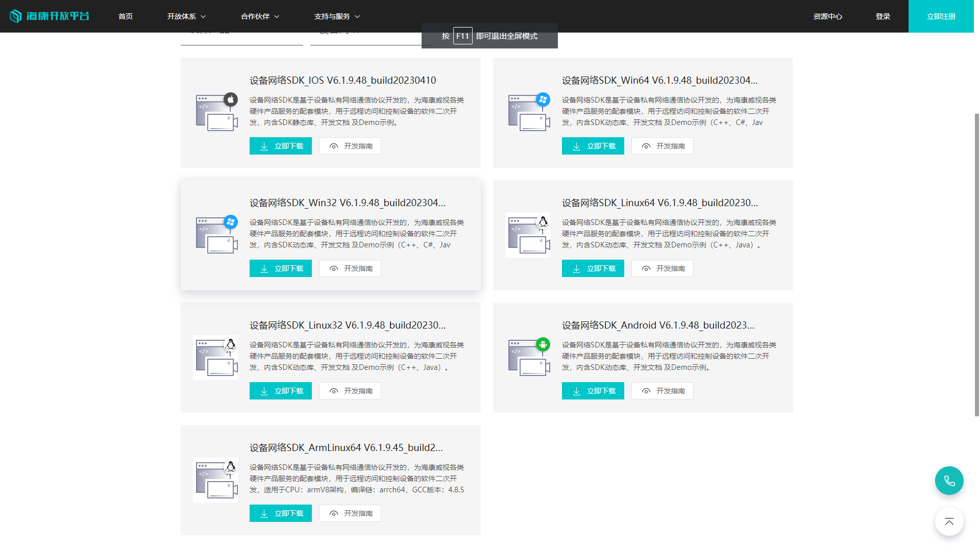This screenshot has height=551, width=980.
Task: Click the 立即注册 register button
Action: 941,16
